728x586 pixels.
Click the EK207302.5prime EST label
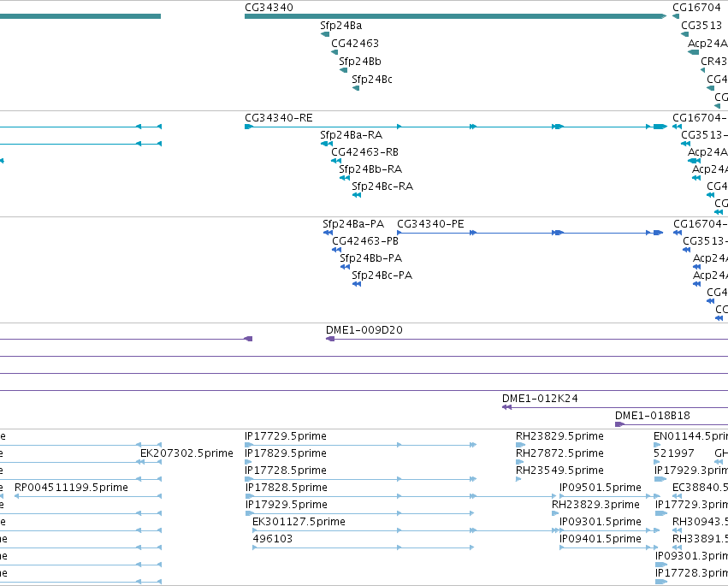click(x=186, y=453)
